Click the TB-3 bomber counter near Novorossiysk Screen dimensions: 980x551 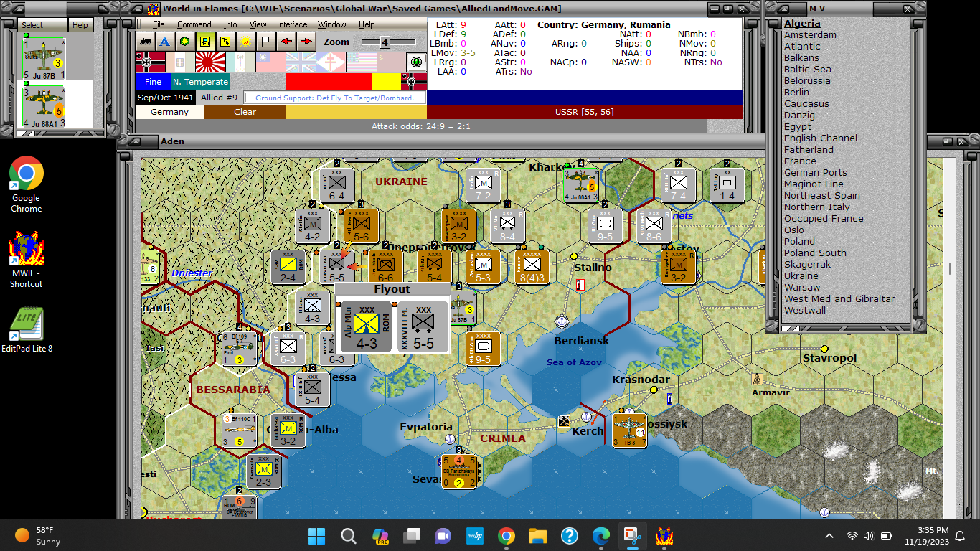point(630,430)
